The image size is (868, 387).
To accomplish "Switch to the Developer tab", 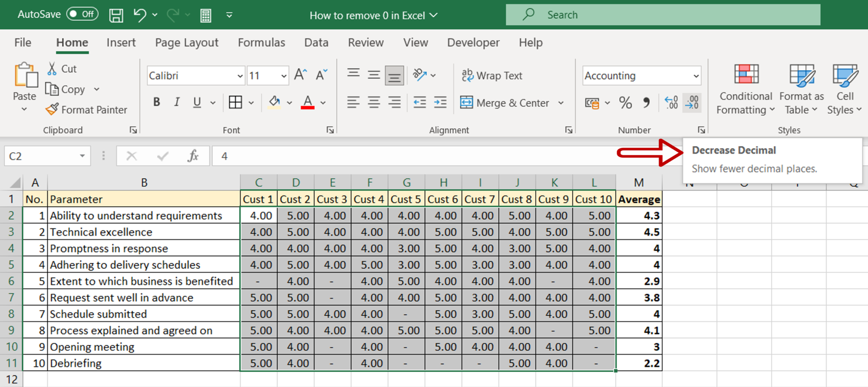I will [473, 42].
